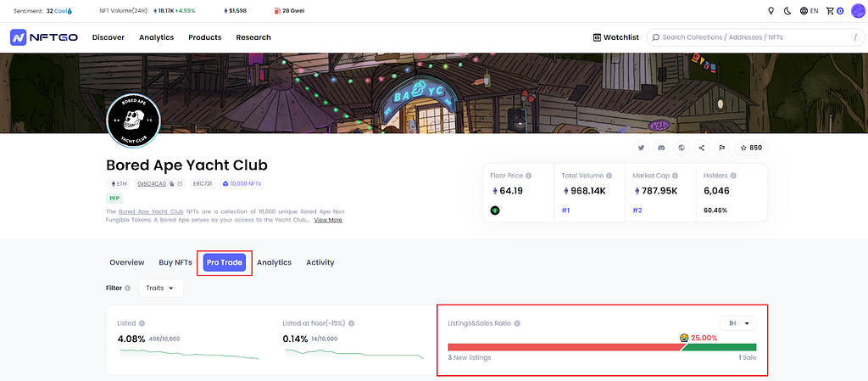
Task: Click the 28 Gwei gas indicator
Action: pos(289,10)
